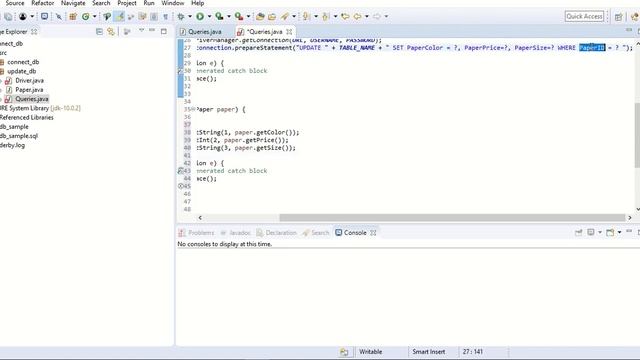Select the connect_db package
640x360 pixels.
tap(23, 62)
